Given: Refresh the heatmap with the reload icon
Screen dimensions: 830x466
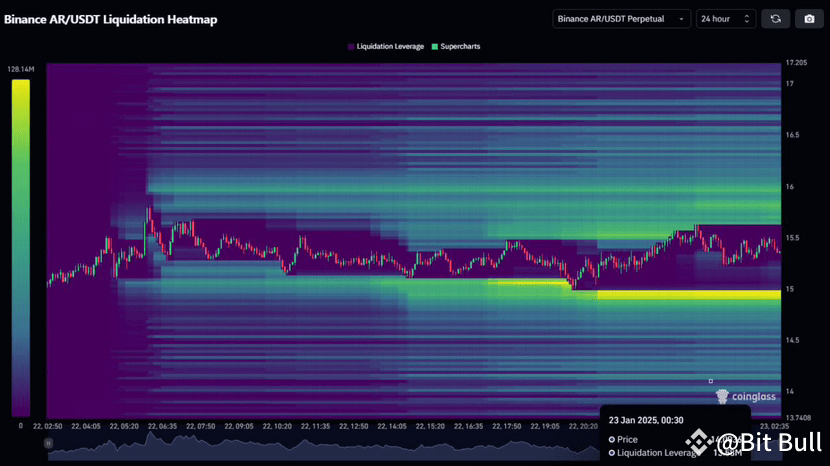Looking at the screenshot, I should [x=775, y=19].
